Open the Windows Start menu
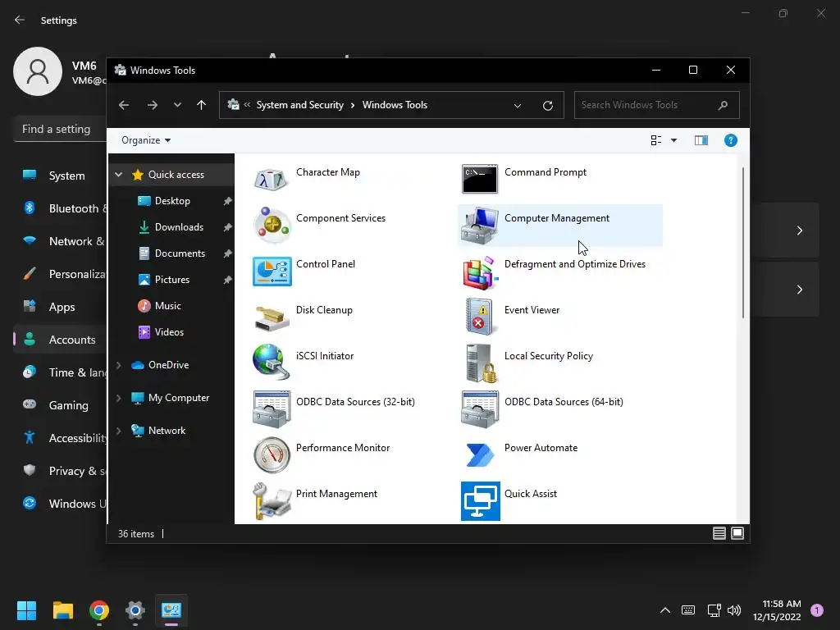 [x=26, y=610]
